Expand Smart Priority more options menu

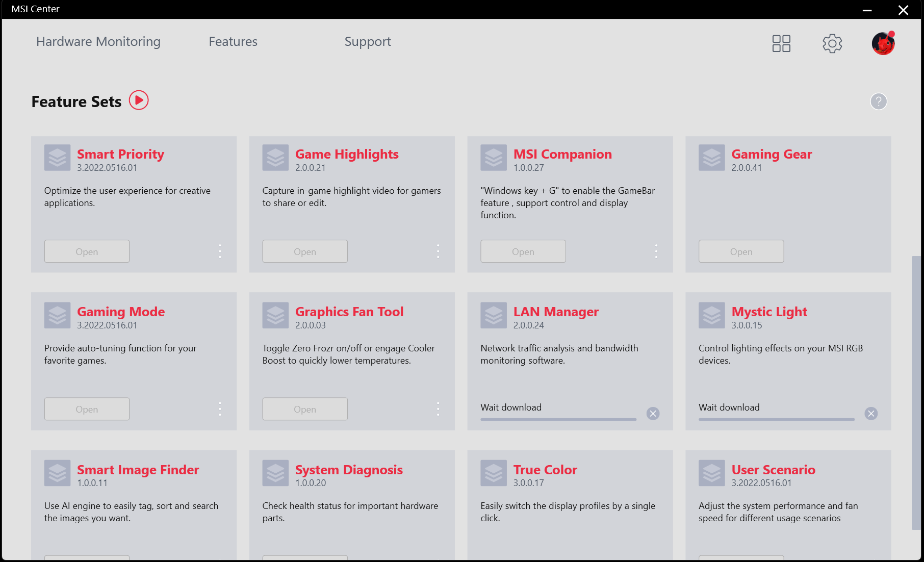pos(220,251)
